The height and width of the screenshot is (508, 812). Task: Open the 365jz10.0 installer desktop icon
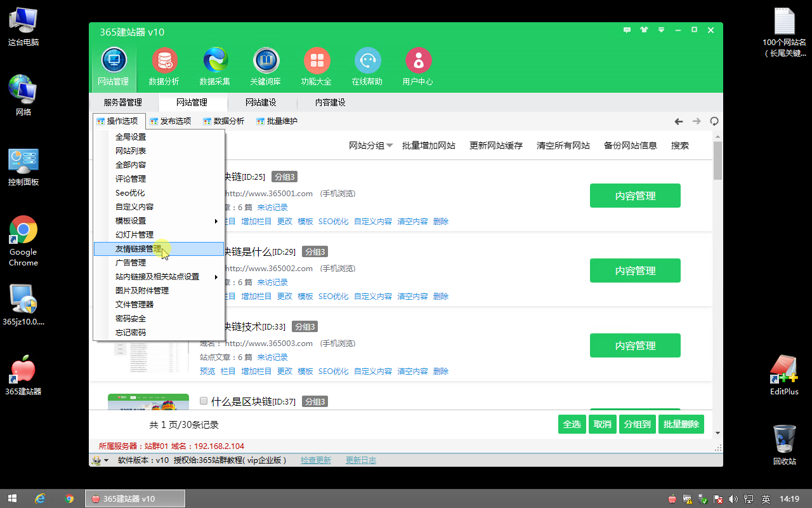23,305
